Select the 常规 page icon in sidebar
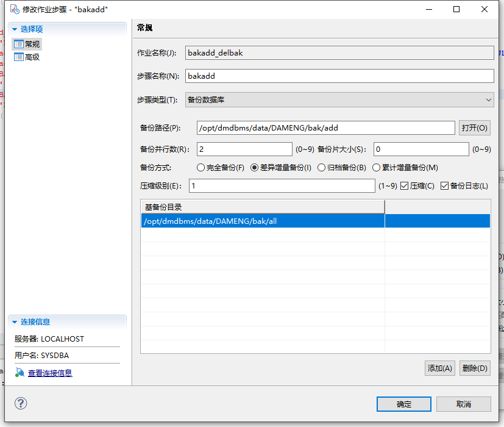Screen dimensions: 504x427 pos(18,44)
